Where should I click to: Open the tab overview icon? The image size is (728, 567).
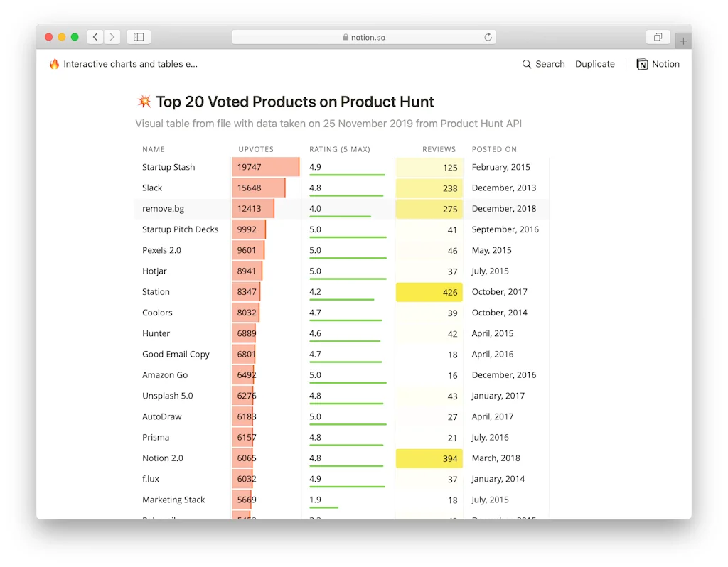[x=658, y=37]
